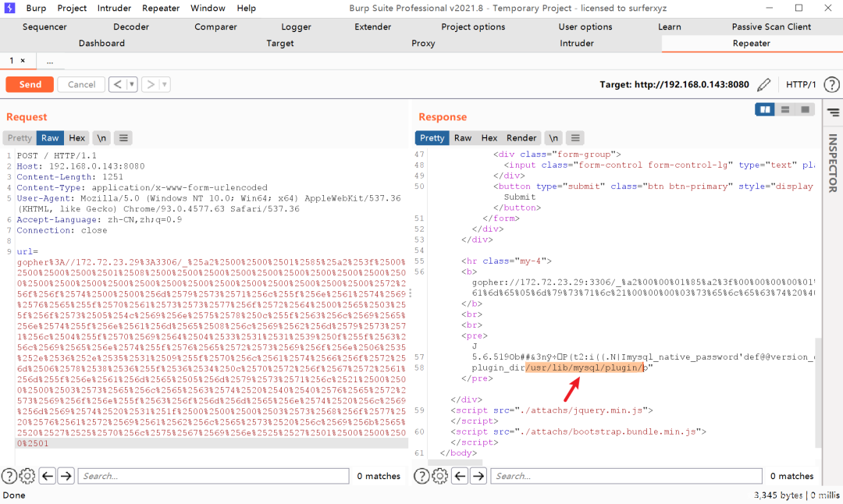Viewport: 843px width, 504px height.
Task: Switch to the Comparer tab
Action: click(215, 27)
